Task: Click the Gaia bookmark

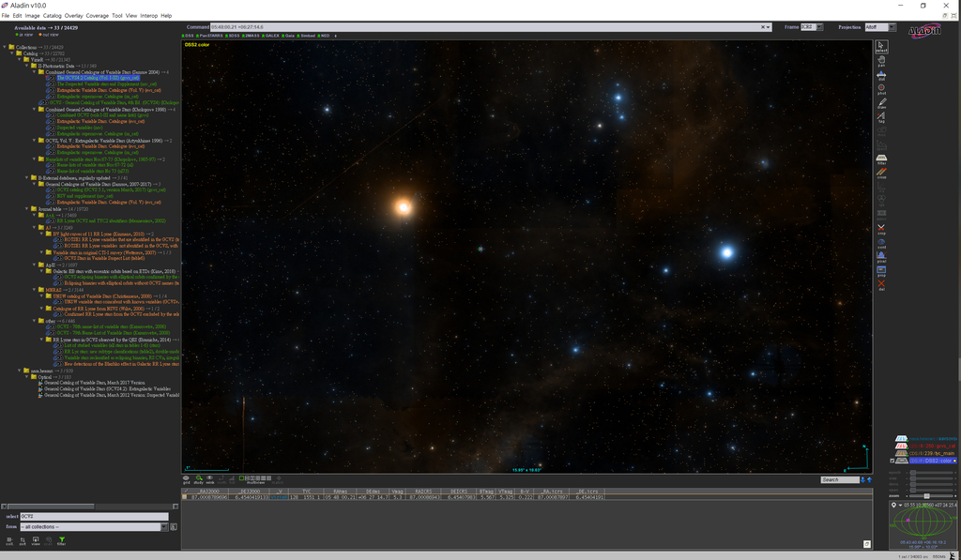Action: tap(289, 36)
